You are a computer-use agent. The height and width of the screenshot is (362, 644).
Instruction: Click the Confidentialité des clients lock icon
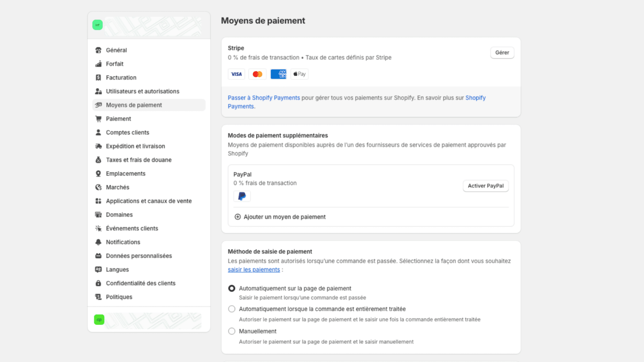point(98,283)
